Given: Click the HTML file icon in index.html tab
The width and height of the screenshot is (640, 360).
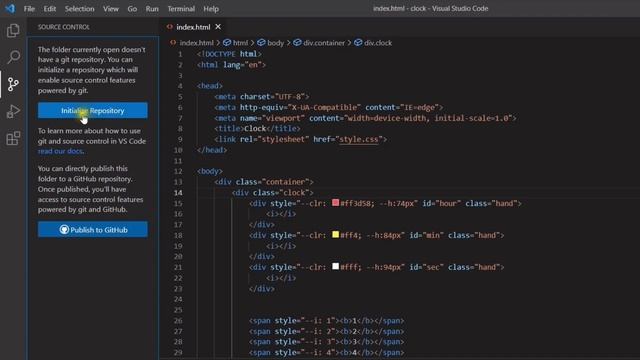Looking at the screenshot, I should coord(169,27).
